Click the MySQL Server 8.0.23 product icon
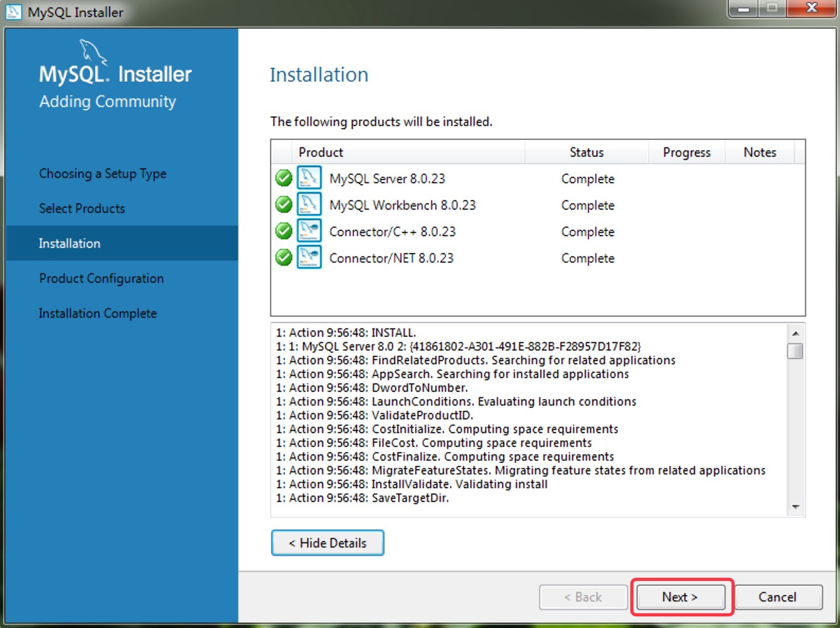This screenshot has height=628, width=840. click(x=309, y=178)
